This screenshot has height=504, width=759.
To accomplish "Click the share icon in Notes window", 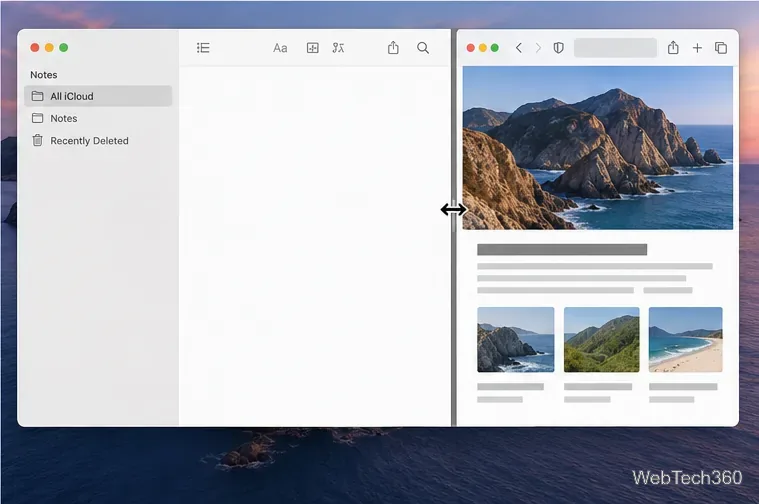I will click(393, 47).
